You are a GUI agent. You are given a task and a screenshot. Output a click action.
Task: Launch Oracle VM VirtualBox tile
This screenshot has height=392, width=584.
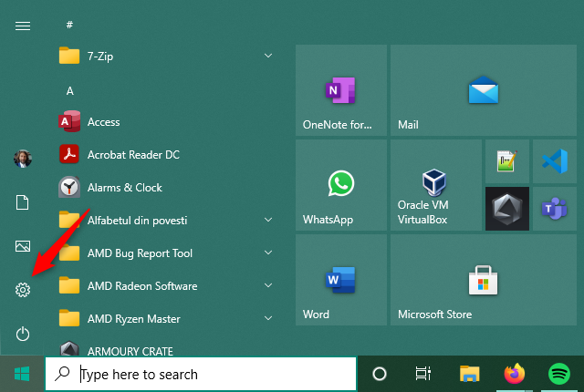(x=434, y=186)
